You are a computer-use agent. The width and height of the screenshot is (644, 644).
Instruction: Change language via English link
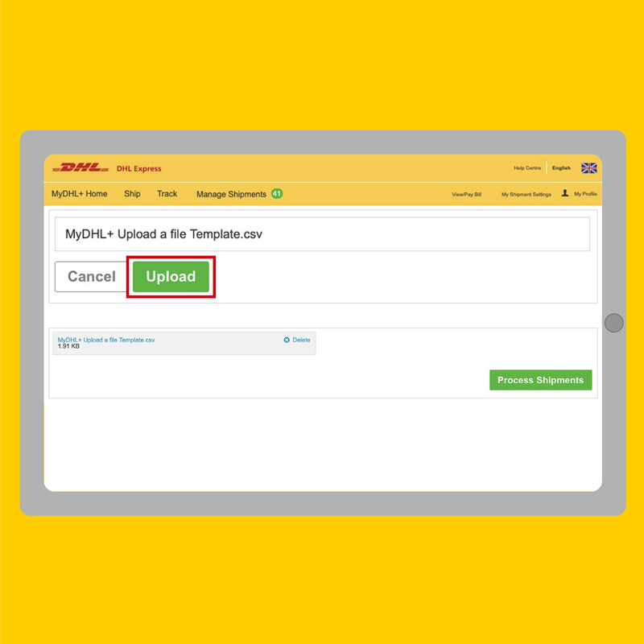click(x=561, y=168)
